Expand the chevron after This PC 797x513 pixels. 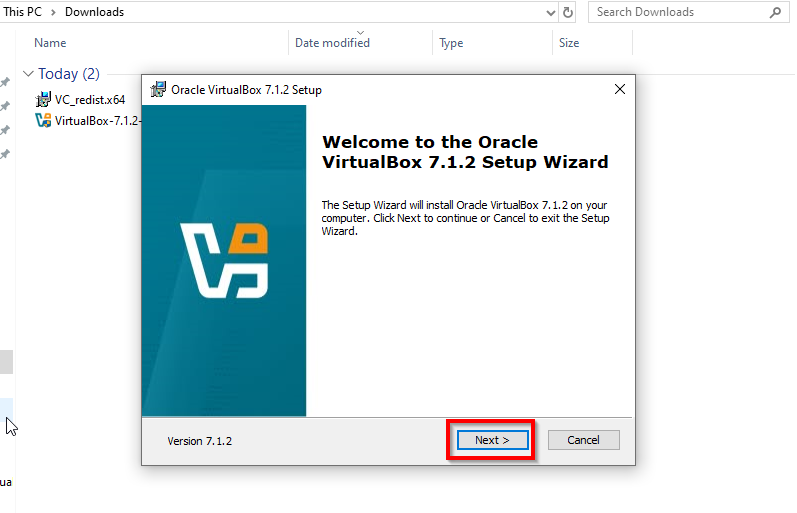[53, 12]
